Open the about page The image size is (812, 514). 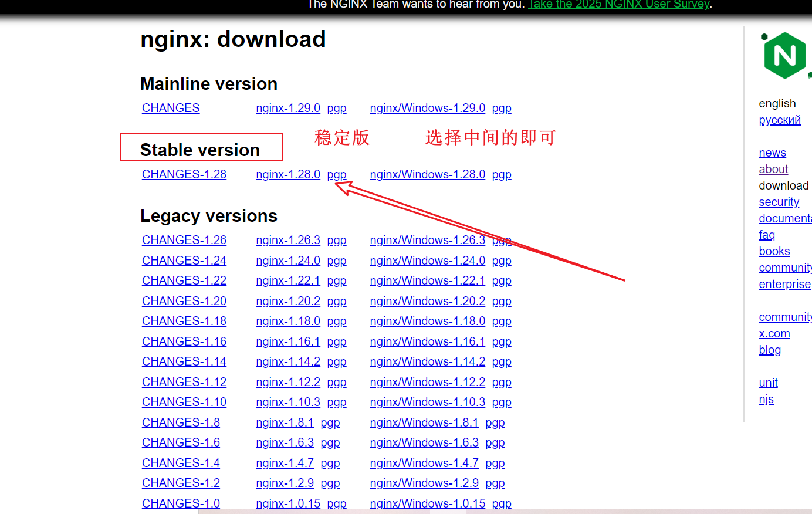point(773,169)
